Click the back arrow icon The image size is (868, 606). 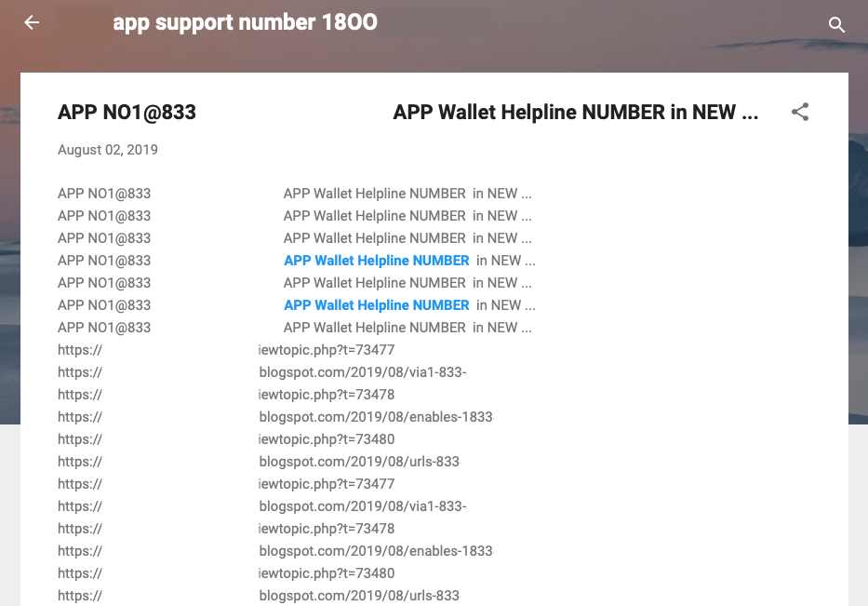pos(31,22)
